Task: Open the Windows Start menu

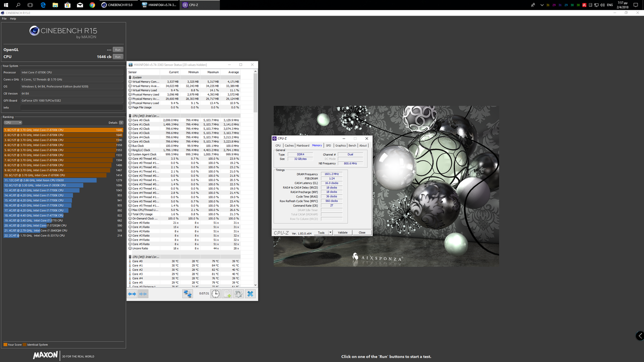Action: (6, 5)
